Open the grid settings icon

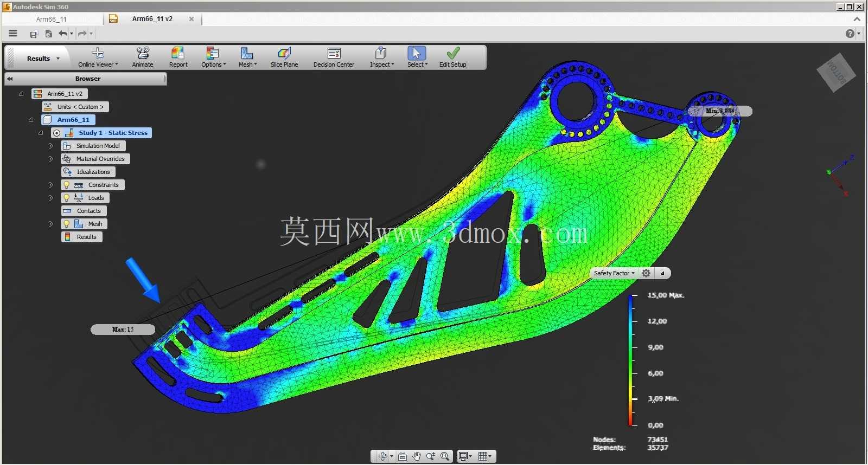[483, 456]
